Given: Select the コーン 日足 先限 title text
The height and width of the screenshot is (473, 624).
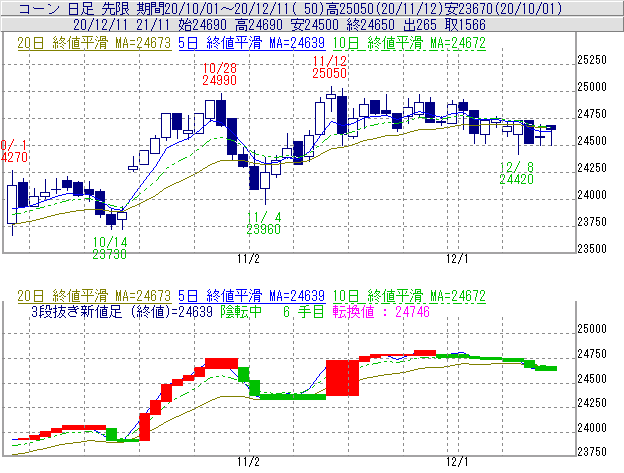Looking at the screenshot, I should [x=74, y=8].
